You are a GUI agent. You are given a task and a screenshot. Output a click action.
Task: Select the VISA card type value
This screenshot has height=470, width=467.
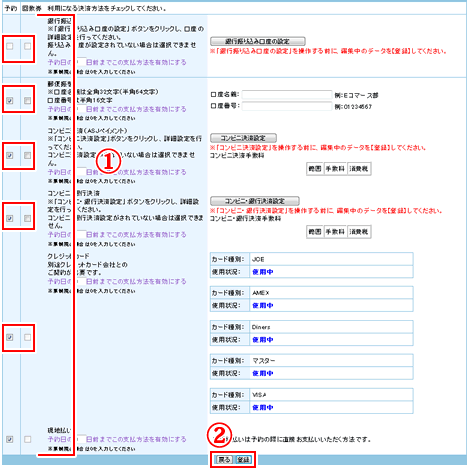coord(259,395)
